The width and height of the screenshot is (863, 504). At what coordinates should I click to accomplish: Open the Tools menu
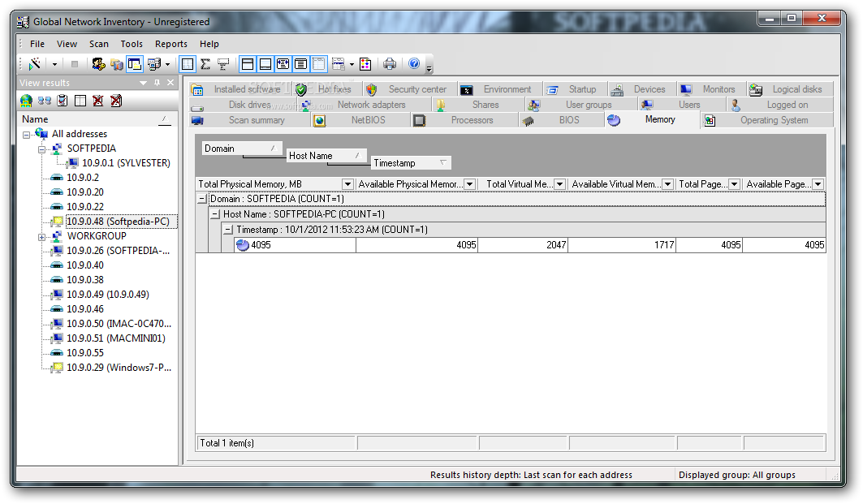tap(132, 44)
